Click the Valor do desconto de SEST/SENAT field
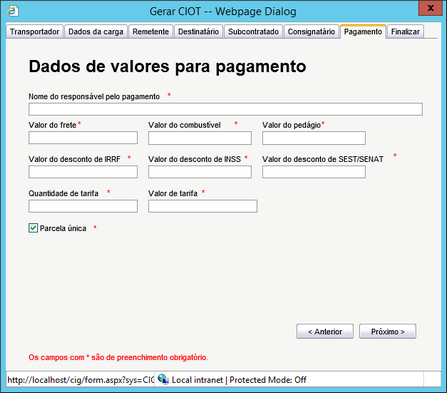 pos(314,172)
